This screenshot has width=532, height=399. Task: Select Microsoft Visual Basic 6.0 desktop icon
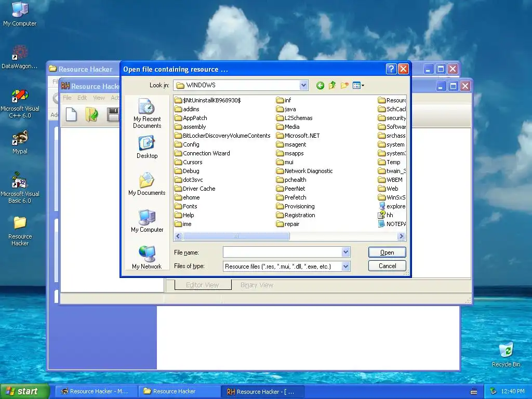pyautogui.click(x=20, y=188)
